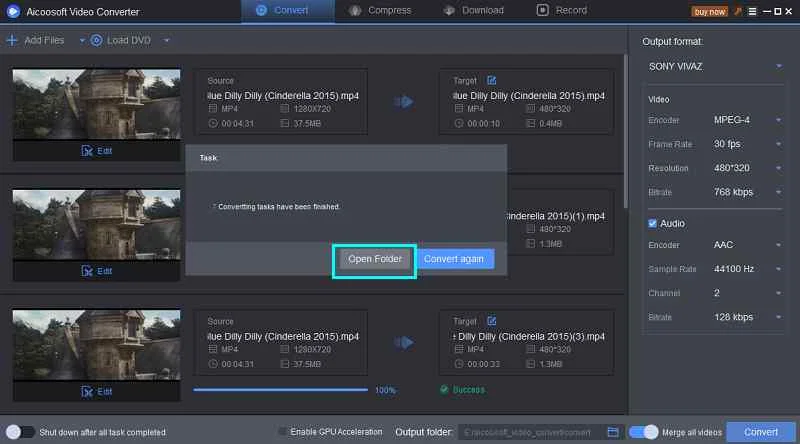Expand the Frame Rate 30 fps dropdown
This screenshot has width=800, height=444.
pos(778,144)
